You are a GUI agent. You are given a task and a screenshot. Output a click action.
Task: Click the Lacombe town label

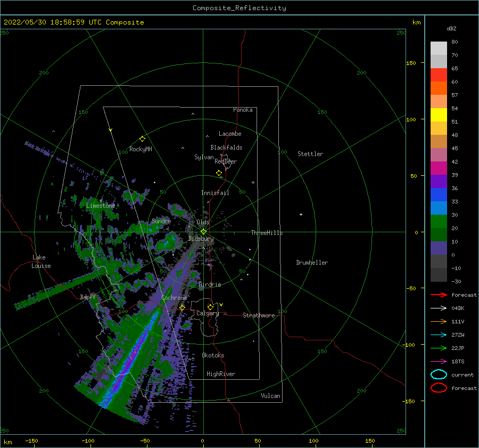[x=230, y=134]
